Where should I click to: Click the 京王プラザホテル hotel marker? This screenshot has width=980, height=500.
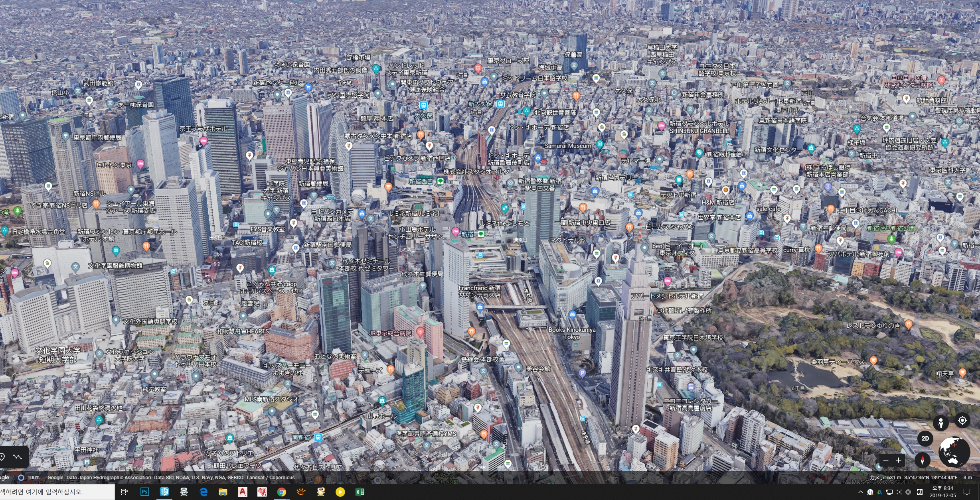pos(204,140)
